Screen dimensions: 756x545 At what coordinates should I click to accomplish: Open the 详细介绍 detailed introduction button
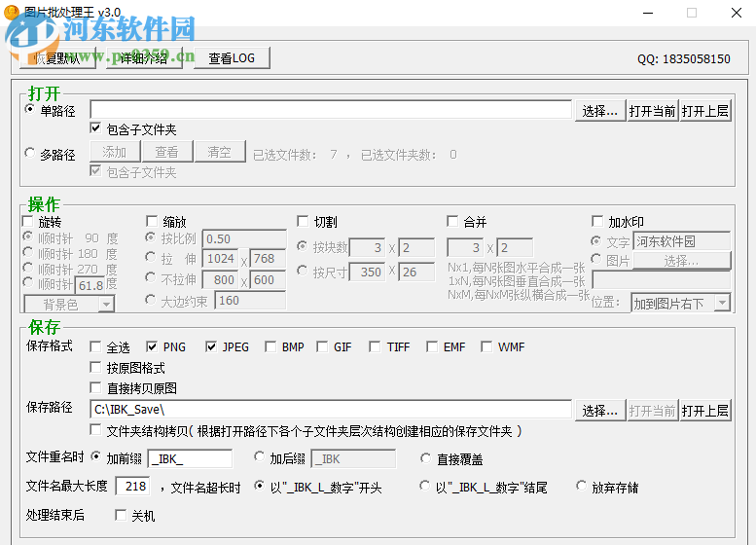144,58
